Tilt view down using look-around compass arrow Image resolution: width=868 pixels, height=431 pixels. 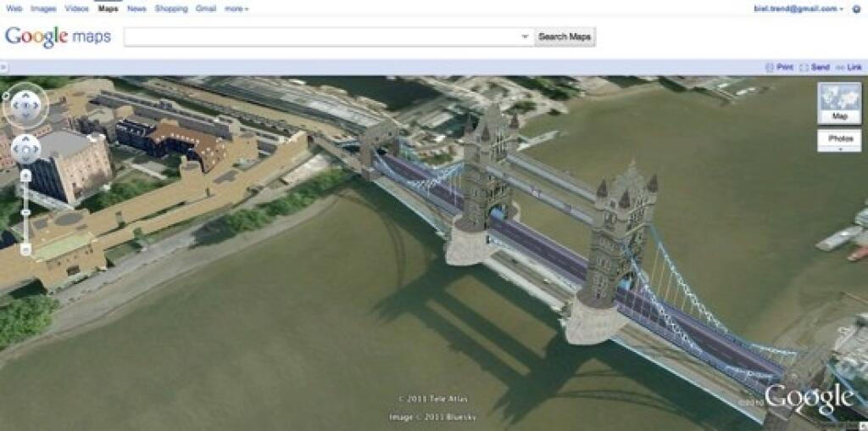[x=26, y=115]
